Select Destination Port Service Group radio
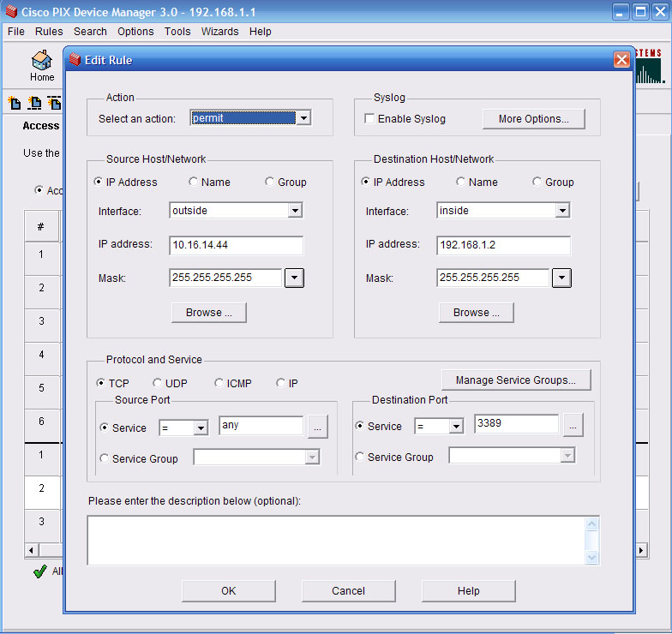This screenshot has width=672, height=634. point(360,457)
